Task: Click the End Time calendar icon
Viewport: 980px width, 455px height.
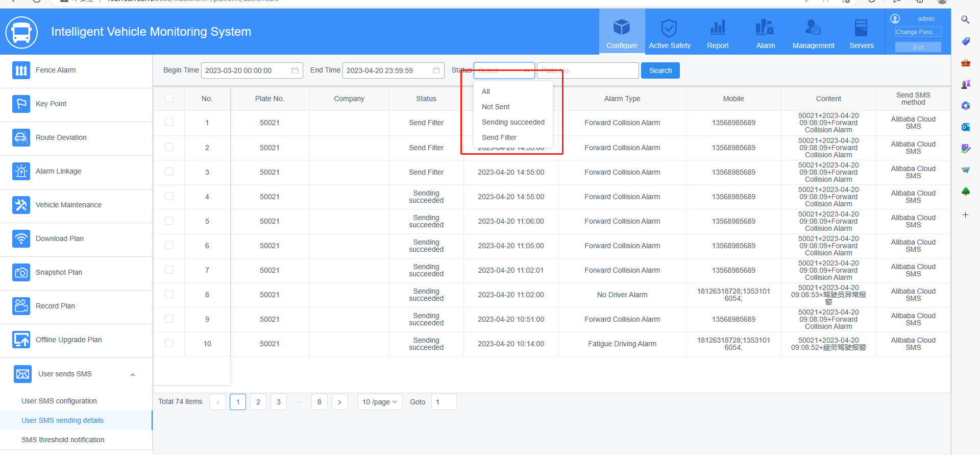Action: point(436,70)
